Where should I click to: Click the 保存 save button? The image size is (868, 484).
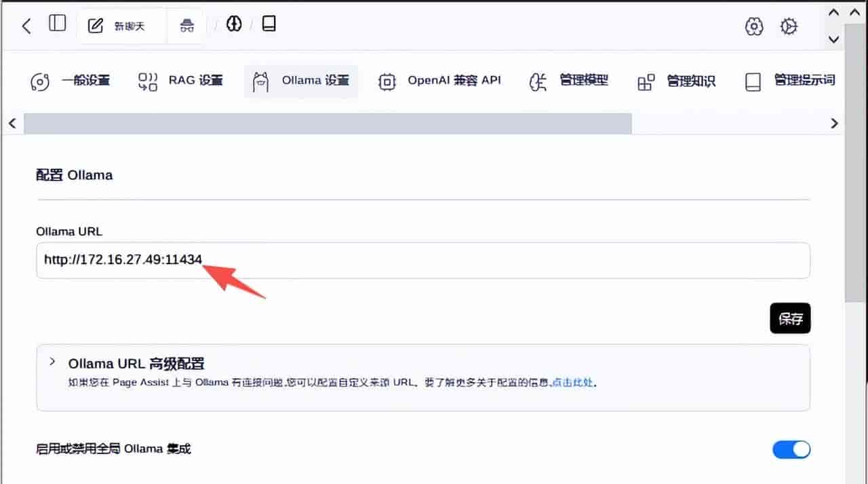(x=790, y=318)
